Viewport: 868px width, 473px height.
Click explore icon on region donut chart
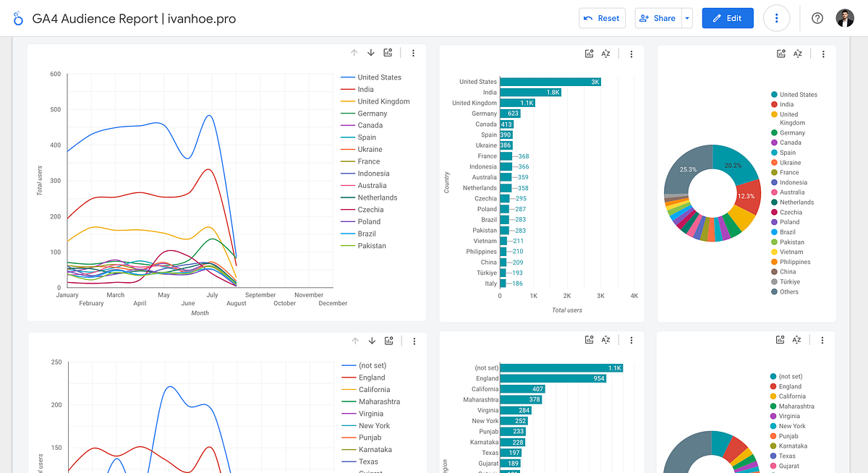[780, 340]
